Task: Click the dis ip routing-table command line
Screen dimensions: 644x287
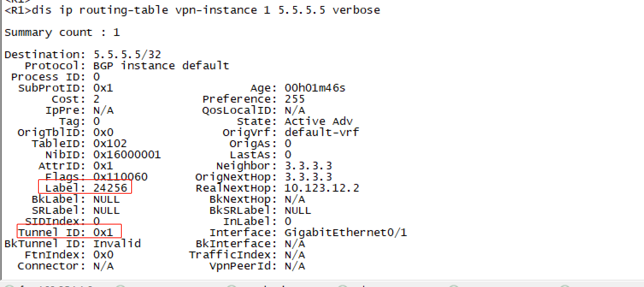Action: 192,10
